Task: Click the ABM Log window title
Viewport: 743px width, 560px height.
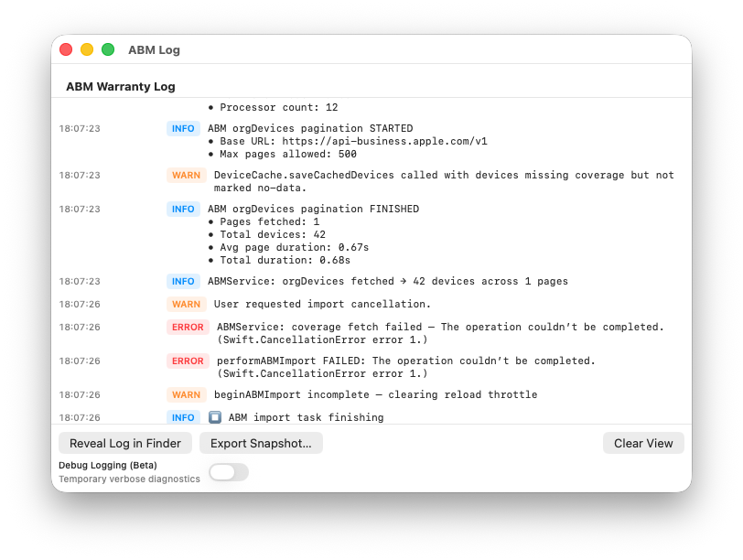Action: (x=154, y=50)
